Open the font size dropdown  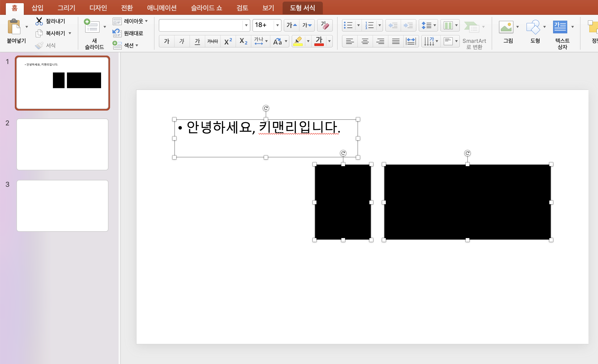pos(277,25)
